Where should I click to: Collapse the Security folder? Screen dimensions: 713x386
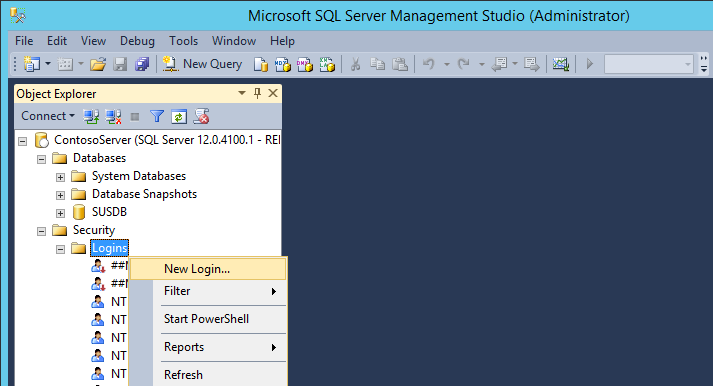click(41, 231)
